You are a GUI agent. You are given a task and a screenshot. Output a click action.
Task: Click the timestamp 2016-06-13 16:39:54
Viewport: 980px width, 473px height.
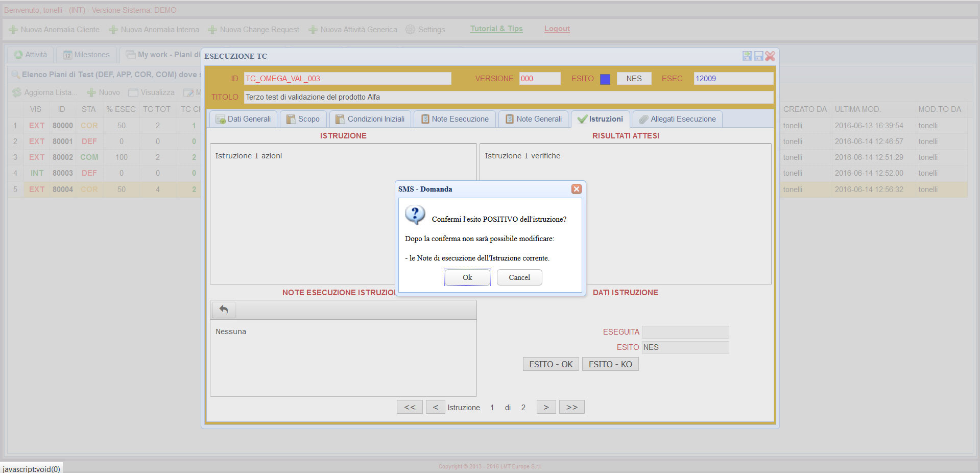tap(869, 126)
